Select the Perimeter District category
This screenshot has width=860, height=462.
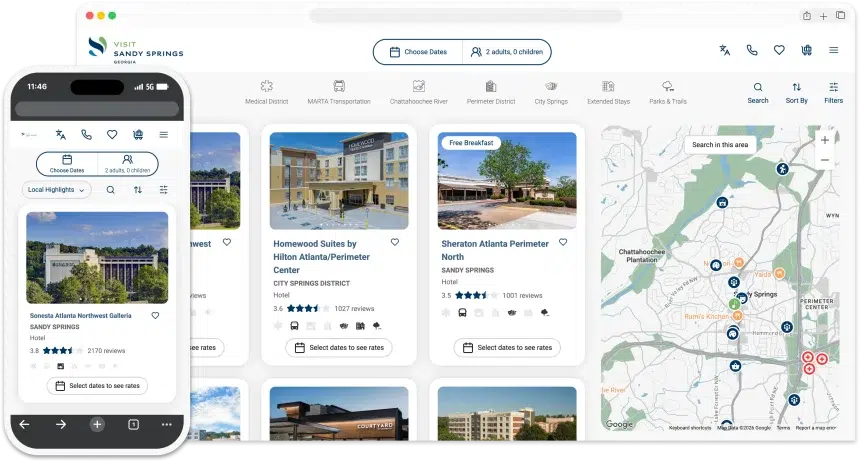click(491, 92)
